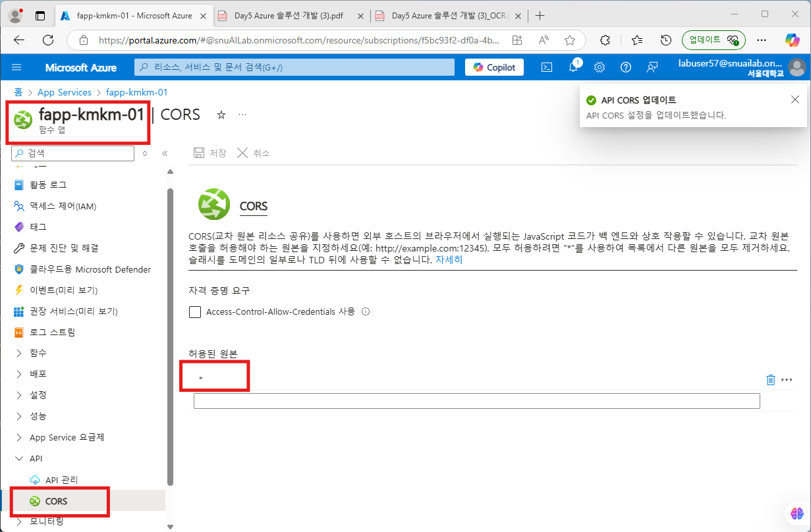Click the Cancel (취소) toolbar button

click(254, 153)
